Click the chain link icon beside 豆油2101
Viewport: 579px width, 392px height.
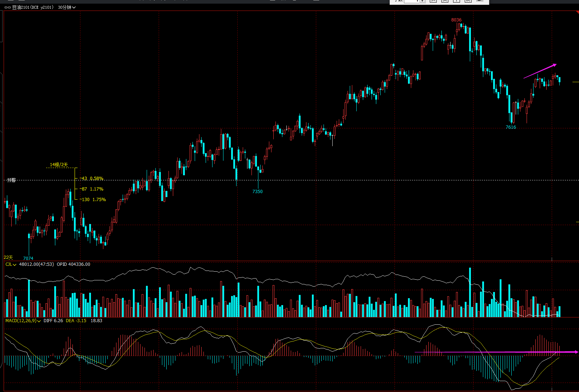tap(7, 7)
